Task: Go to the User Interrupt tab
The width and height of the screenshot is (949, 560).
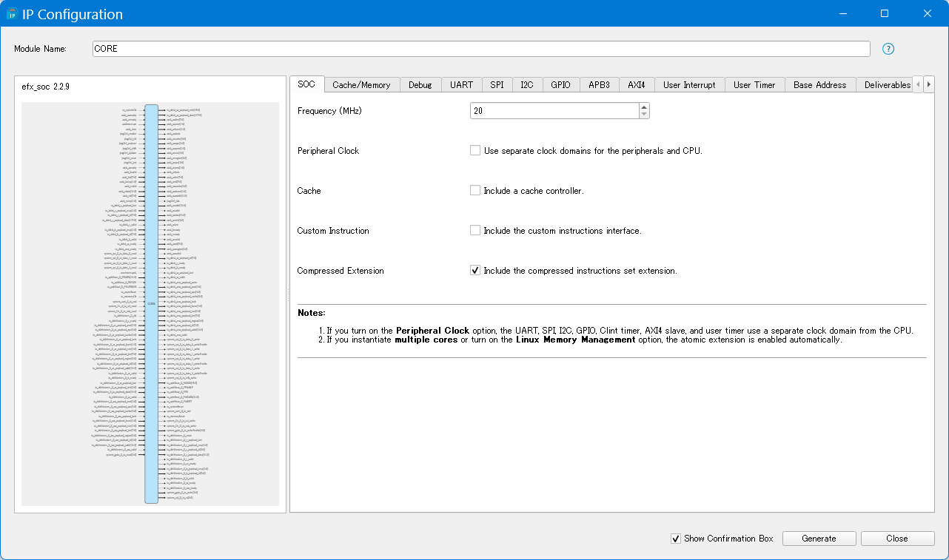Action: [689, 85]
